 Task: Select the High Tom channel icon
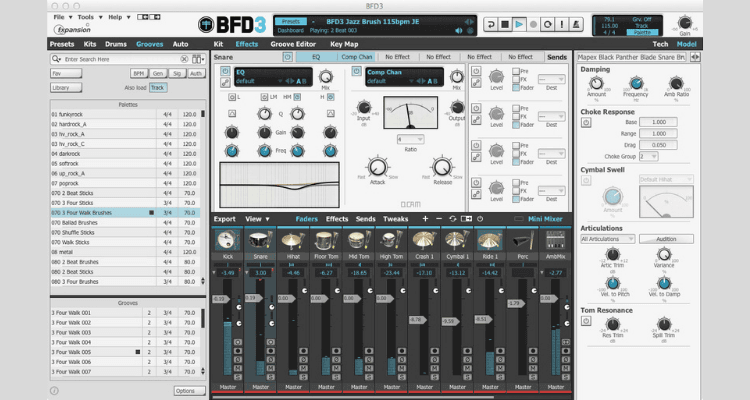tap(391, 239)
